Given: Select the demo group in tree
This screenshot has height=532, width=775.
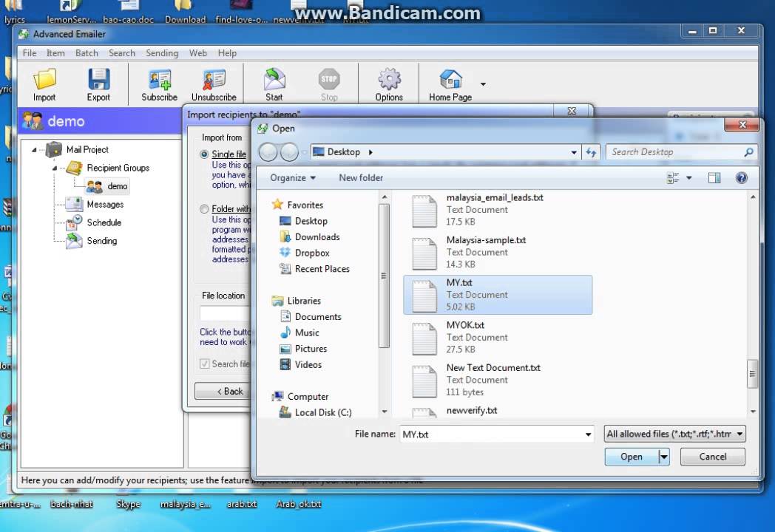Looking at the screenshot, I should click(x=107, y=186).
